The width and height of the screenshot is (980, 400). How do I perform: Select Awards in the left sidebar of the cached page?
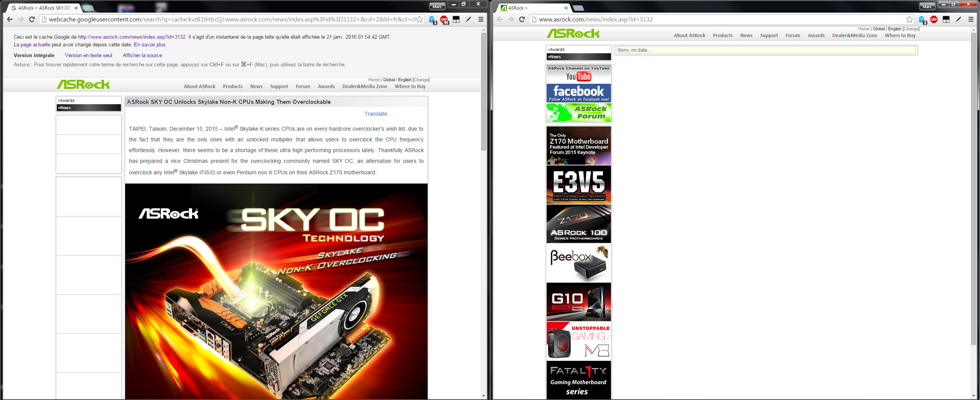(89, 100)
